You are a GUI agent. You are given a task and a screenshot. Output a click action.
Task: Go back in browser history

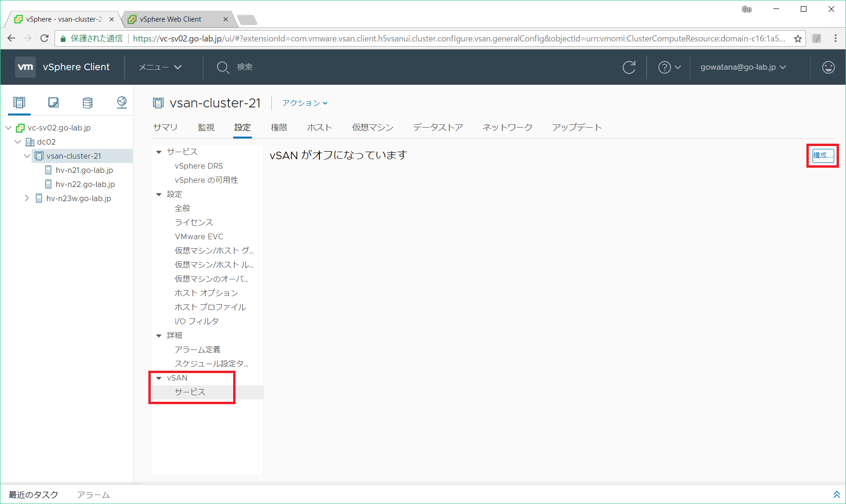(x=11, y=38)
